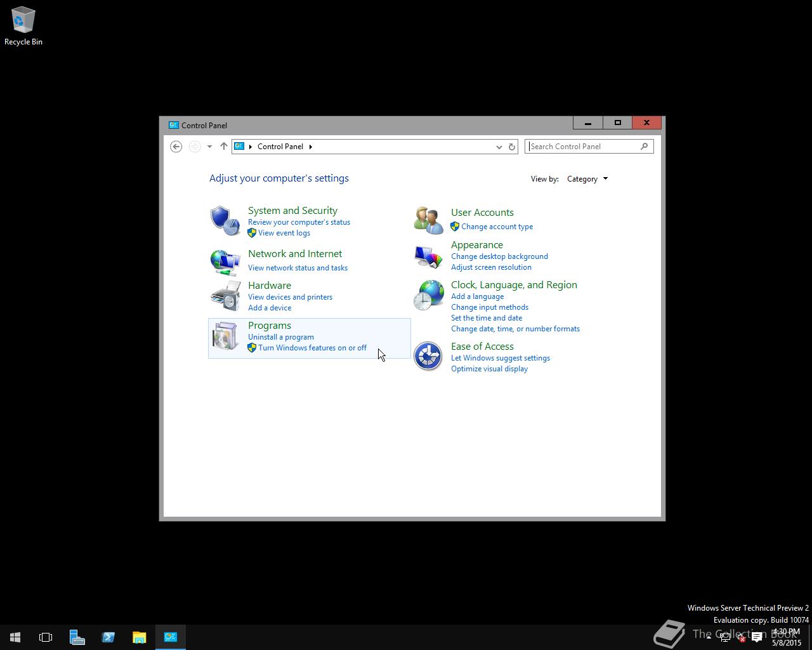Click the Control Panel address bar icon

[239, 146]
